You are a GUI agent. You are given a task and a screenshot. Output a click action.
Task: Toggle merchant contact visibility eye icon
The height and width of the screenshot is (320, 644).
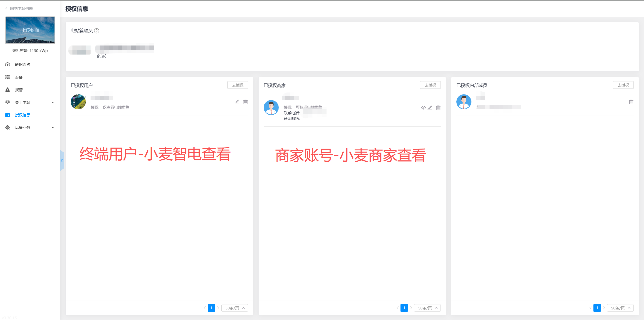[x=423, y=108]
